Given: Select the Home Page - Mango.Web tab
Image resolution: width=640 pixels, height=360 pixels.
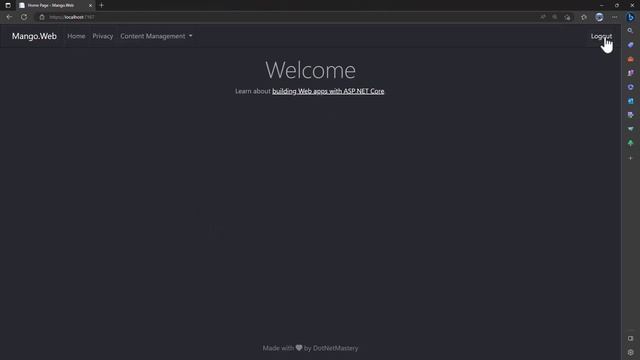Looking at the screenshot, I should coord(56,5).
